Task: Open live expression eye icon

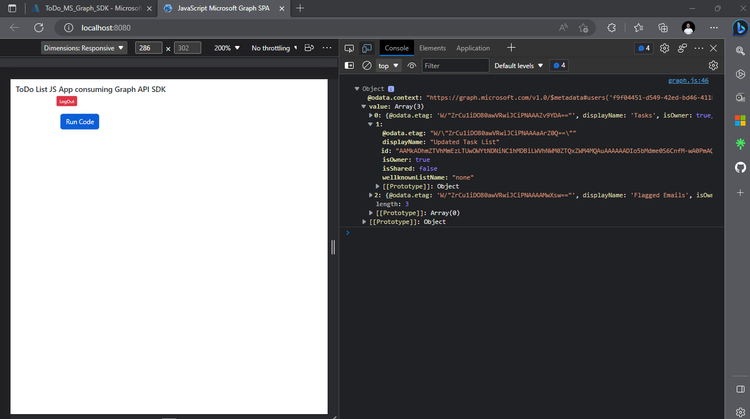Action: click(x=411, y=66)
